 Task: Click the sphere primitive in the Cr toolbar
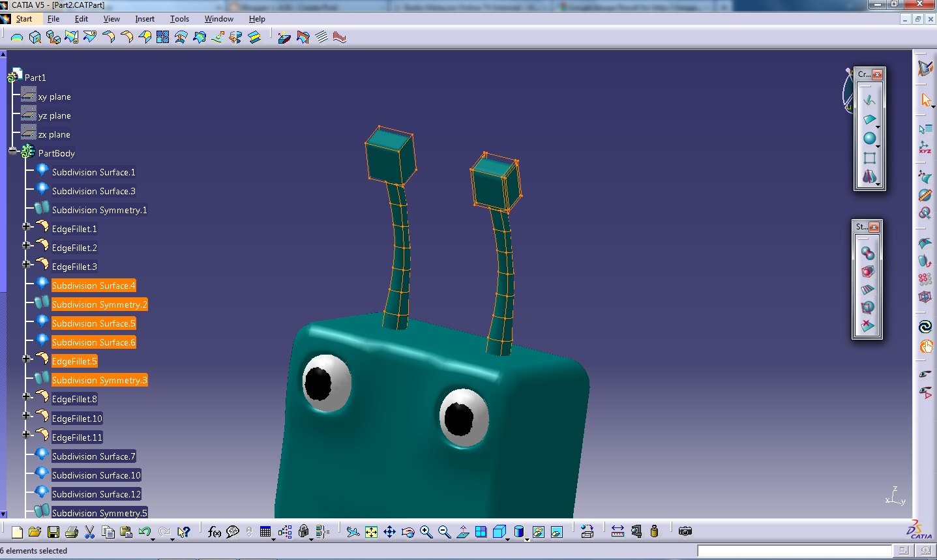(869, 138)
